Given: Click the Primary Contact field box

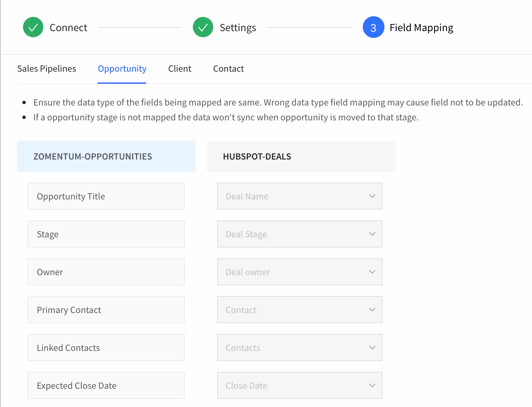Looking at the screenshot, I should tap(106, 310).
